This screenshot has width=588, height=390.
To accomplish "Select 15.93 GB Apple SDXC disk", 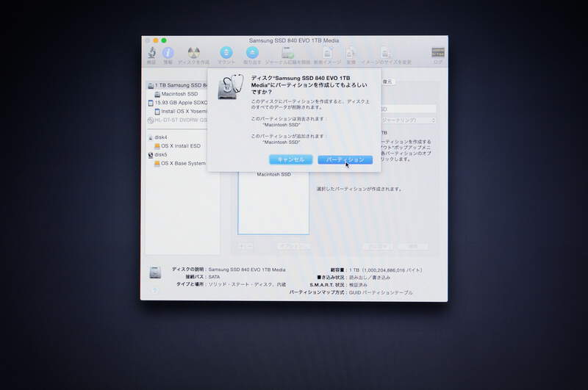I will 177,103.
